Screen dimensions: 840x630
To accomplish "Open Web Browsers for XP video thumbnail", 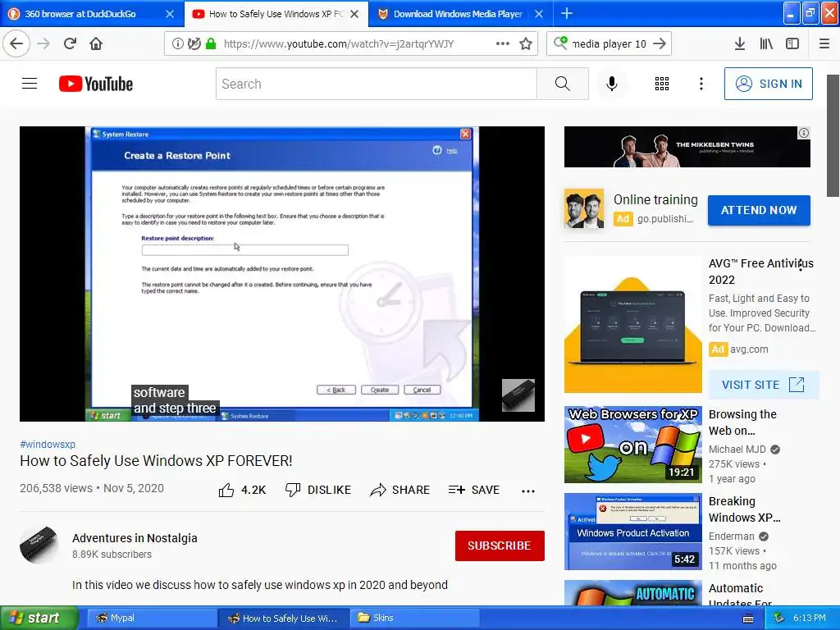I will tap(632, 444).
